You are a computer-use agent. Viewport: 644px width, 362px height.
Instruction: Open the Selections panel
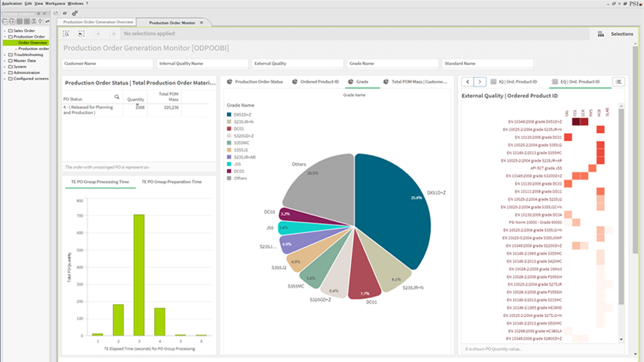615,34
